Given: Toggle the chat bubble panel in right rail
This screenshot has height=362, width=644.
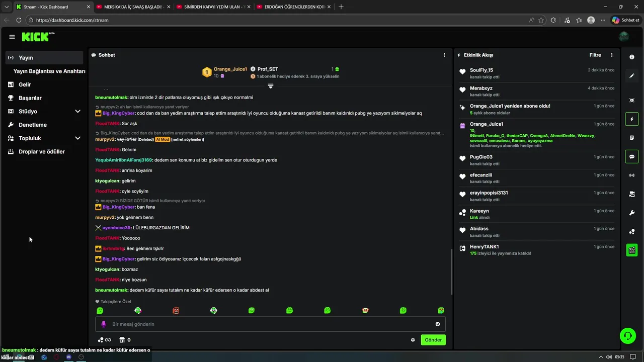Looking at the screenshot, I should (x=632, y=156).
